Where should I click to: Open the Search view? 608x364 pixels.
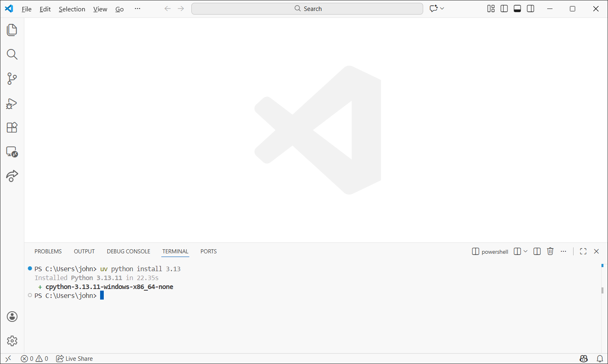(12, 54)
